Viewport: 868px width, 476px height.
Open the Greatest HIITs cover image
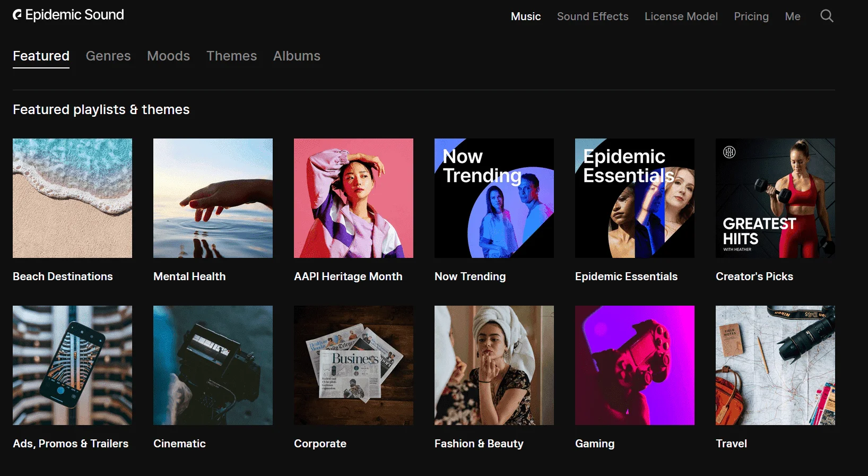(775, 198)
